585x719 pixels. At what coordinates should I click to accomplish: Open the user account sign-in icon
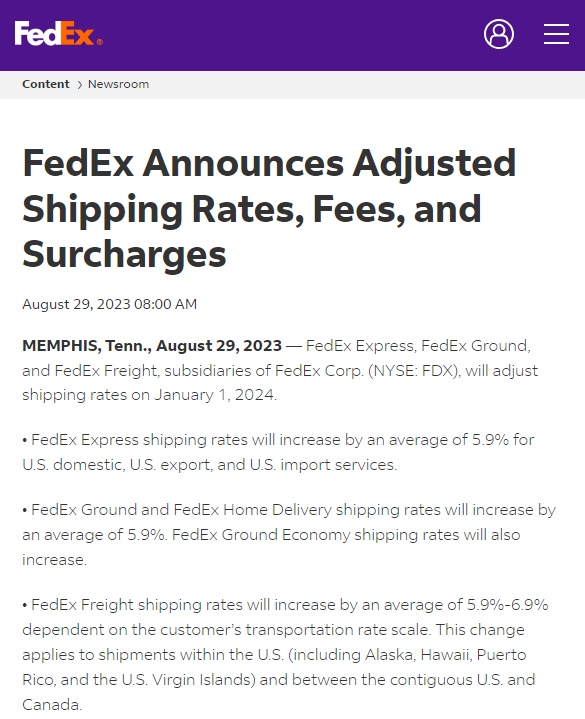(x=499, y=34)
